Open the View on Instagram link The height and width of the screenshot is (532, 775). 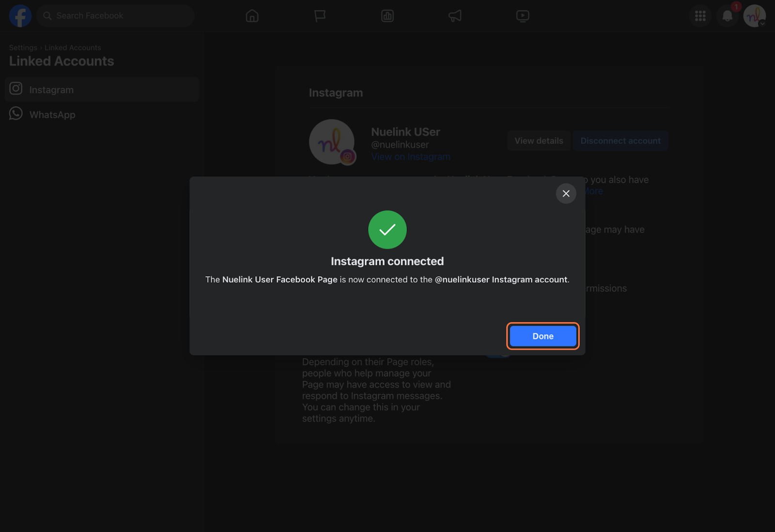411,156
